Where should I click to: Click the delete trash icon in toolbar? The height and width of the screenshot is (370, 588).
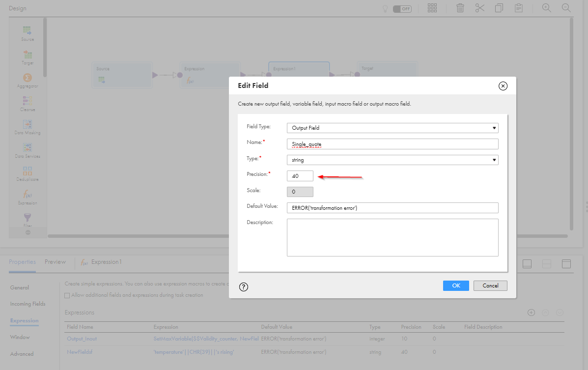[460, 8]
